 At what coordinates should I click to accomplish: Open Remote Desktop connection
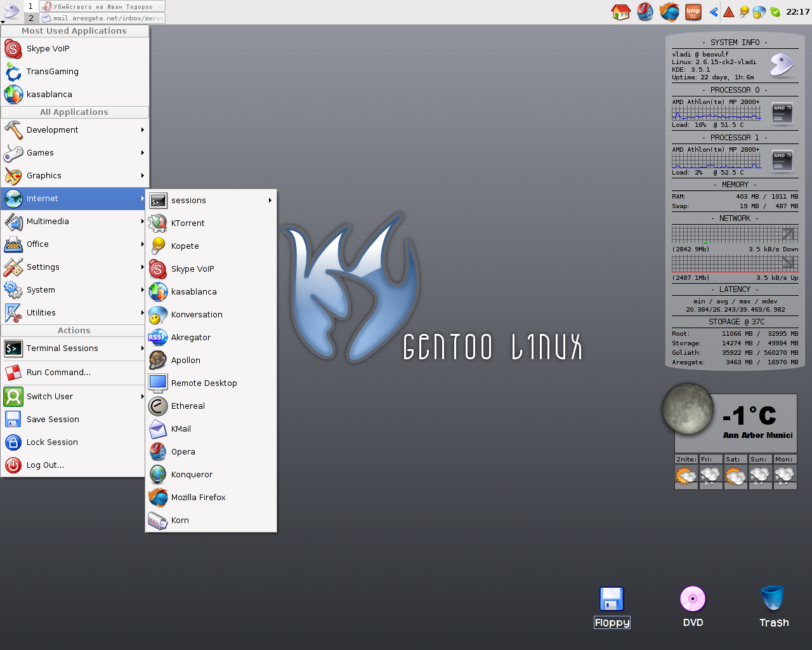point(211,383)
